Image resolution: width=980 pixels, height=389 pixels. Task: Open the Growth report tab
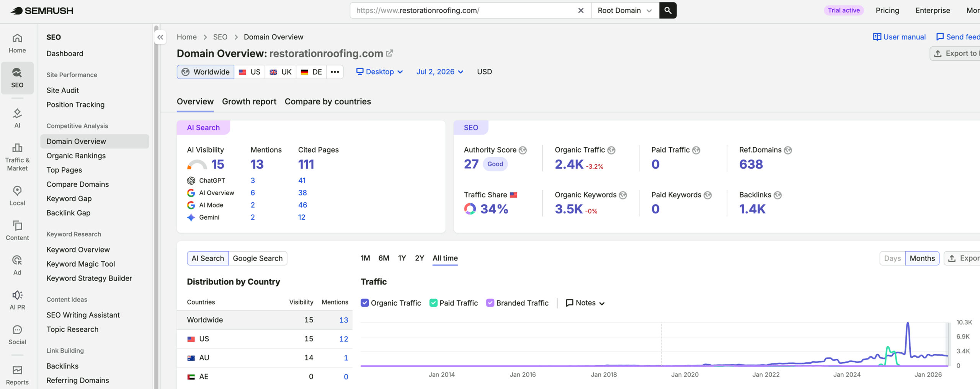click(x=249, y=101)
